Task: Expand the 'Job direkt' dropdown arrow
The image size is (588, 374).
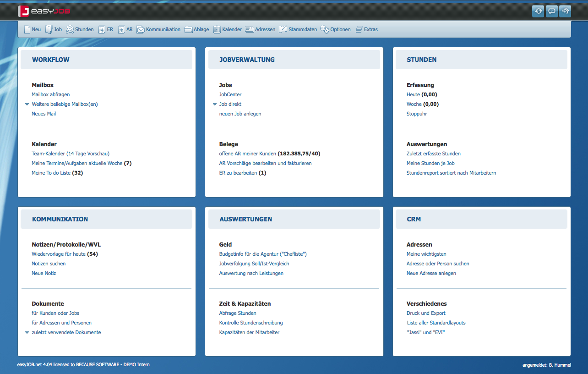Action: click(x=215, y=104)
